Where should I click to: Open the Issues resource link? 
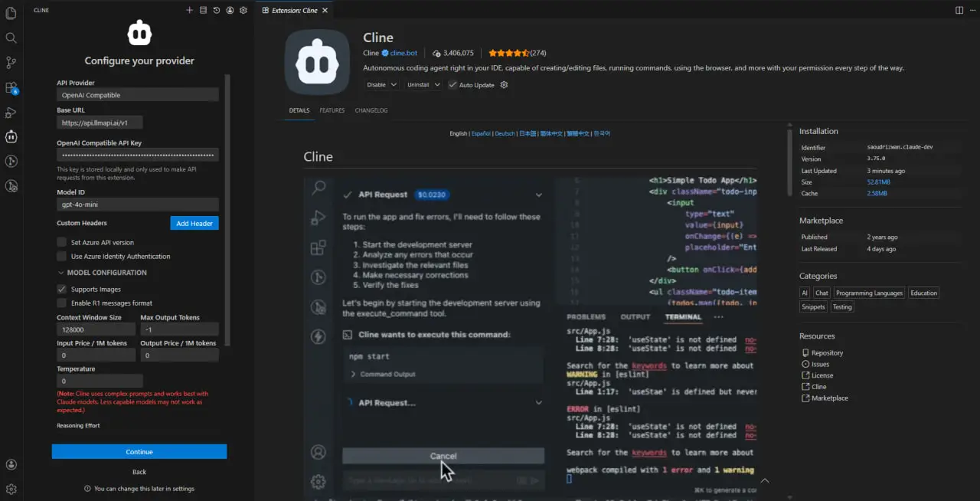[820, 364]
